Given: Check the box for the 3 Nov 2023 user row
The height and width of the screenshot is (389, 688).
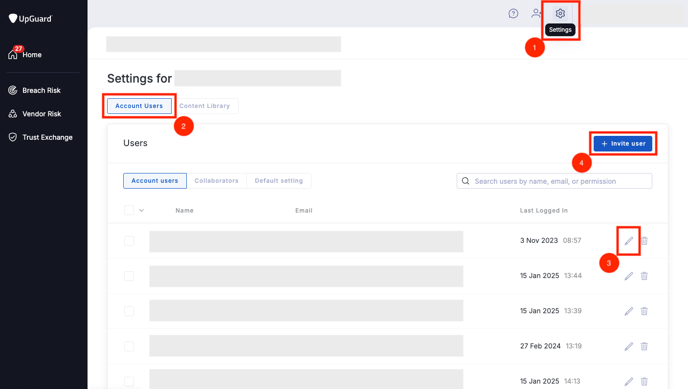Looking at the screenshot, I should 129,241.
